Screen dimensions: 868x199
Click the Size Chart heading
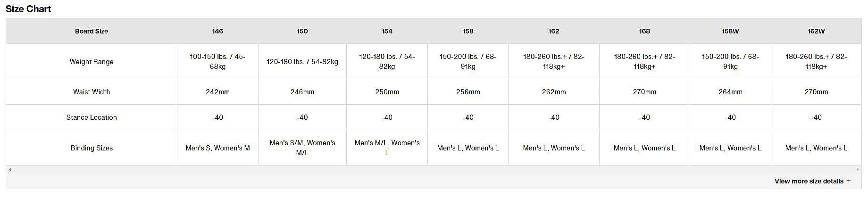pos(28,9)
